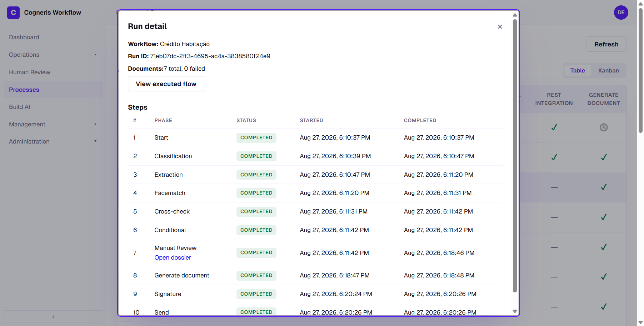Screen dimensions: 644x326
Task: Expand the Management menu arrow
Action: (x=95, y=124)
